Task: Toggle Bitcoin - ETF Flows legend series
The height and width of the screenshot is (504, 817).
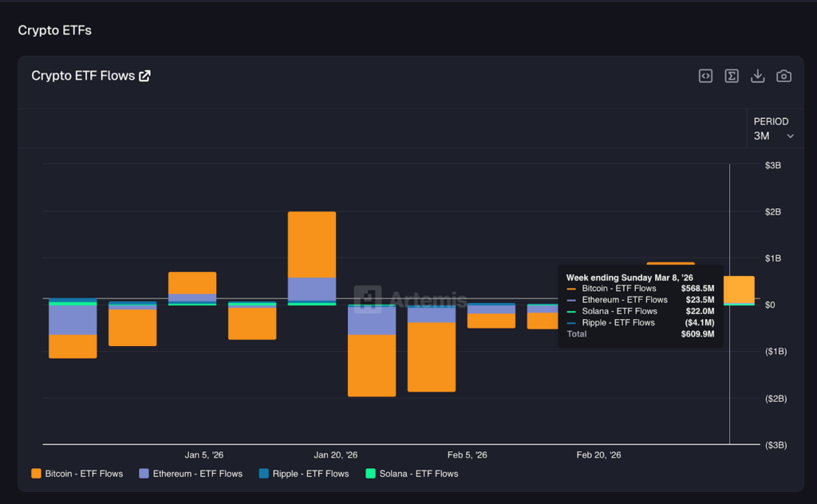Action: tap(84, 474)
